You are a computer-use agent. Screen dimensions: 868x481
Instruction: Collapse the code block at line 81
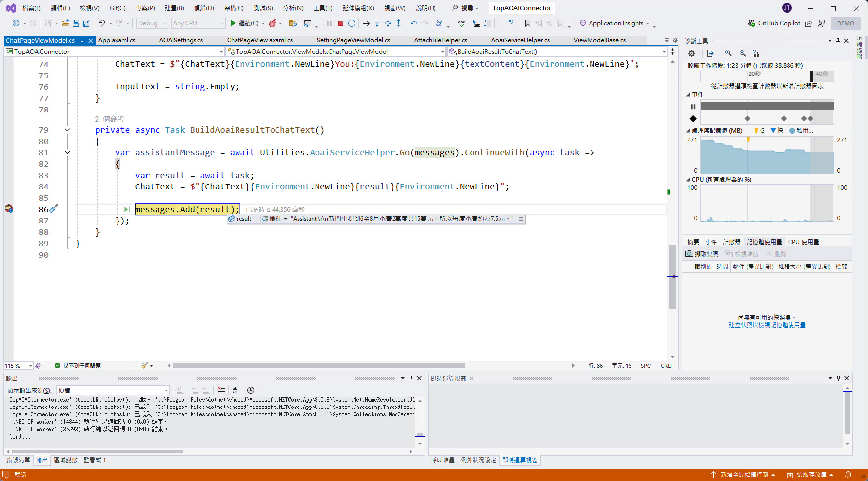[67, 153]
